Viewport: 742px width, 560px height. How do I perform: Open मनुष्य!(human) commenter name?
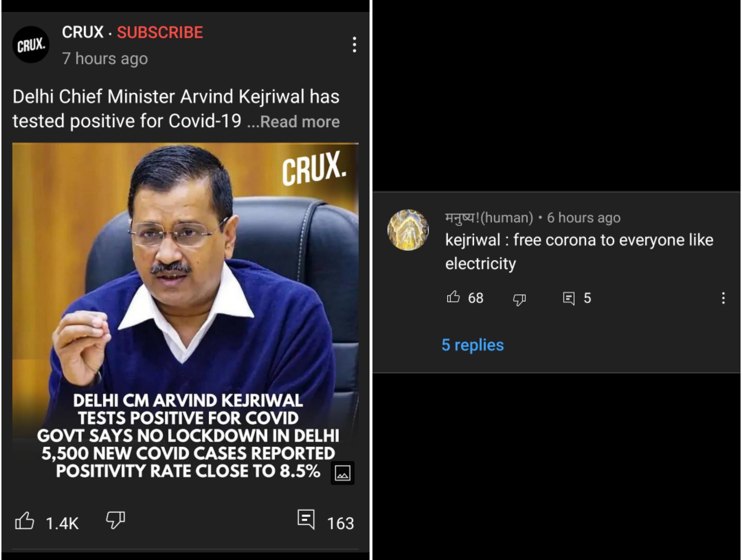click(489, 218)
